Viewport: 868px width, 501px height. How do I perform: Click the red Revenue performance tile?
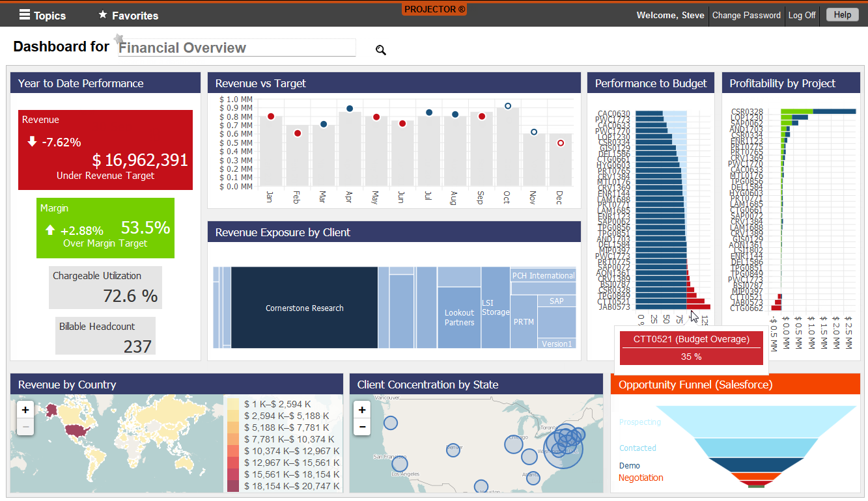[105, 150]
